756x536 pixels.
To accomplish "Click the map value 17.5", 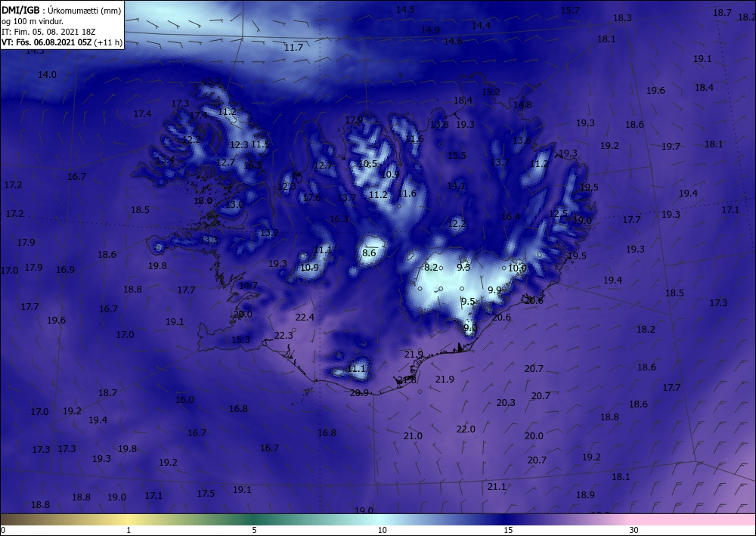I will (x=206, y=494).
